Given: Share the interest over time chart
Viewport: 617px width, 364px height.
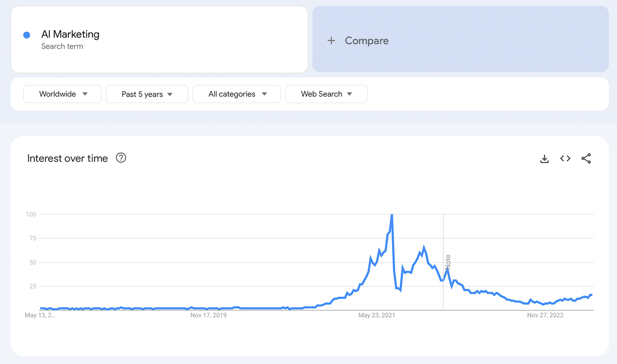Looking at the screenshot, I should [x=586, y=159].
